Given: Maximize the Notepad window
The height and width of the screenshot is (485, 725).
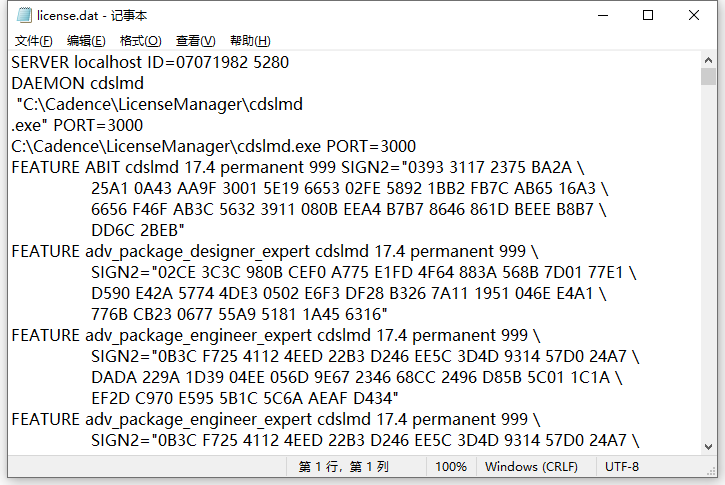Looking at the screenshot, I should (x=648, y=15).
